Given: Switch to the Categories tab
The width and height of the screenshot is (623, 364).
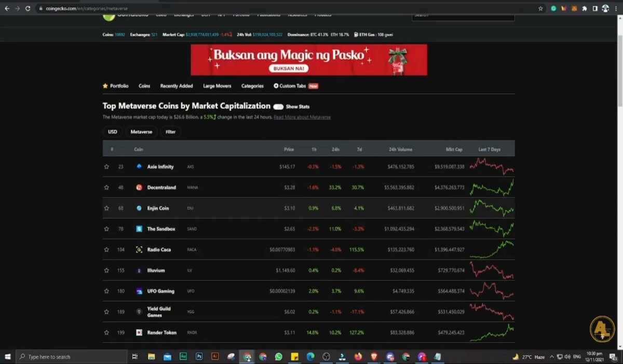Looking at the screenshot, I should point(252,86).
